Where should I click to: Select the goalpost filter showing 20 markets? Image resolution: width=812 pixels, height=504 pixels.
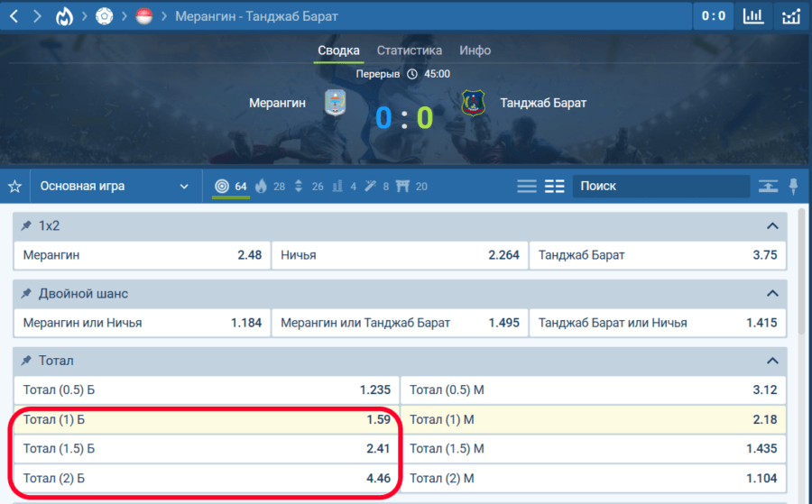pos(411,187)
